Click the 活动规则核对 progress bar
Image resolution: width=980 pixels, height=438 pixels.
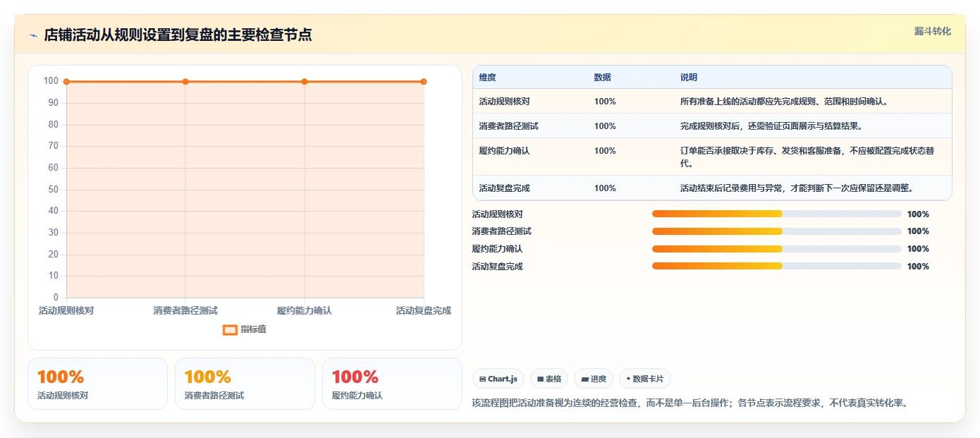777,214
